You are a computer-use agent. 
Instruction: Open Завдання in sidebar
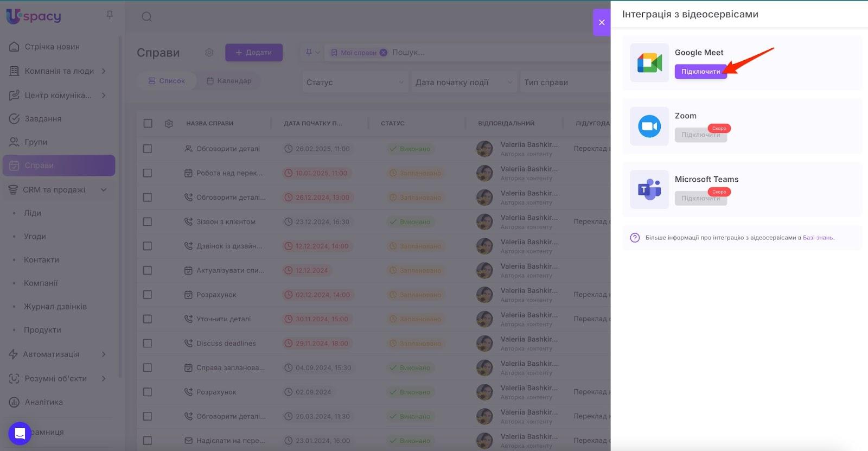[43, 119]
